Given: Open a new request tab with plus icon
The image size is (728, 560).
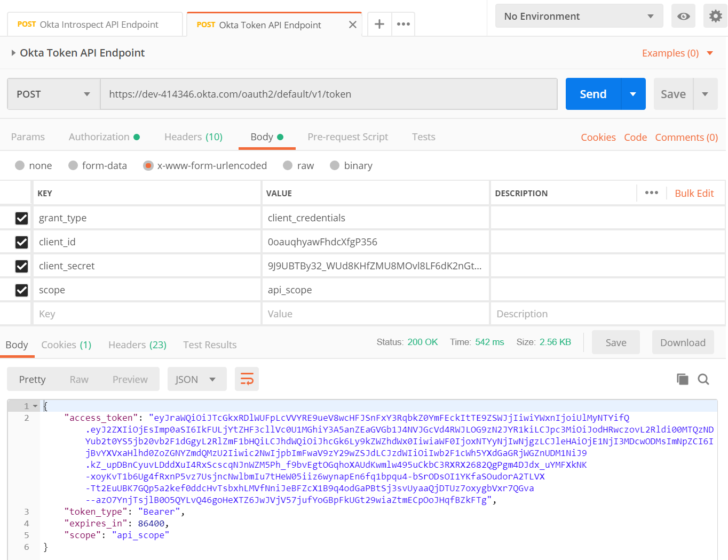Looking at the screenshot, I should pos(379,25).
